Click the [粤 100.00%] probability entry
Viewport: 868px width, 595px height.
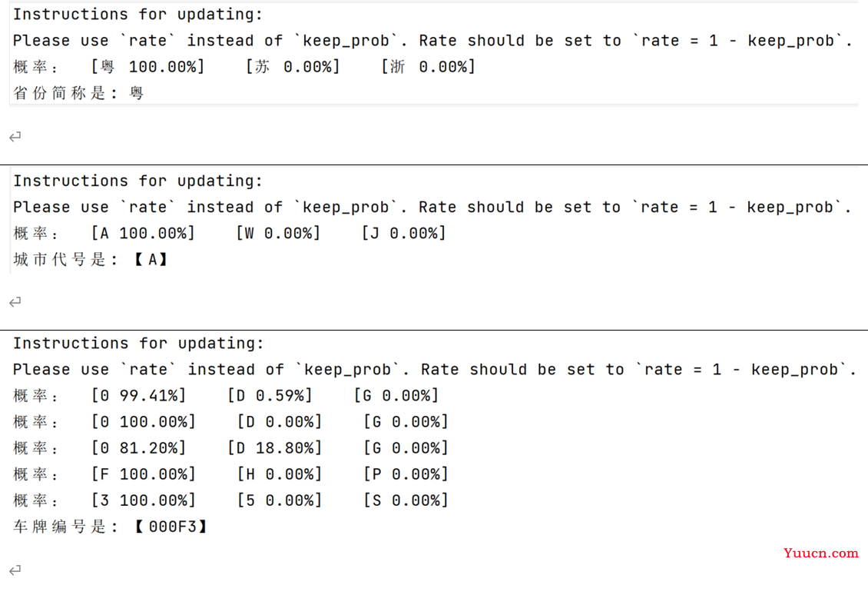coord(148,67)
